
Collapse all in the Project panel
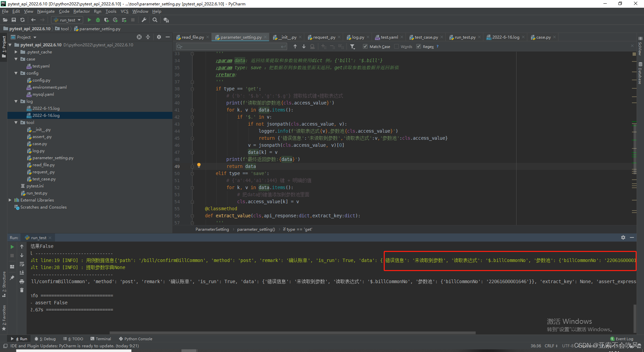(148, 37)
